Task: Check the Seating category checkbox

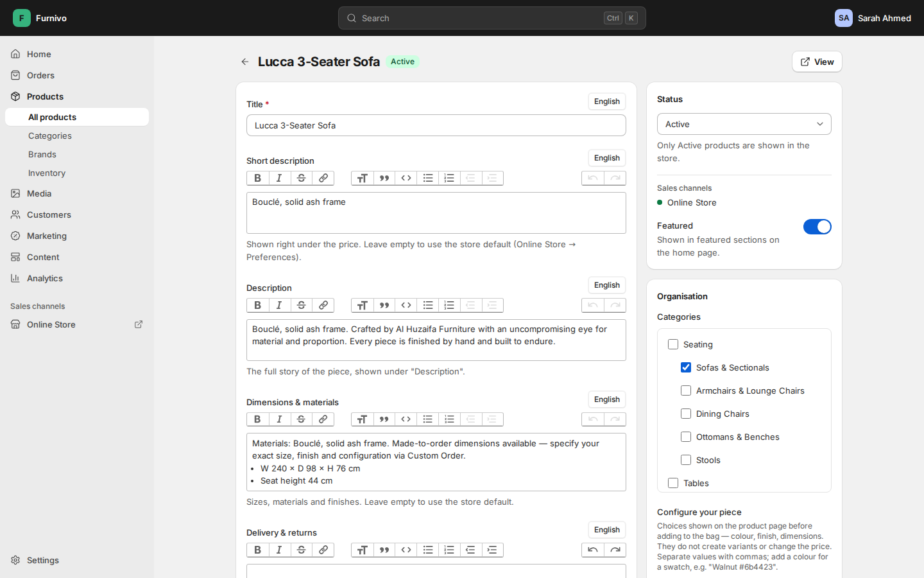Action: click(x=673, y=344)
